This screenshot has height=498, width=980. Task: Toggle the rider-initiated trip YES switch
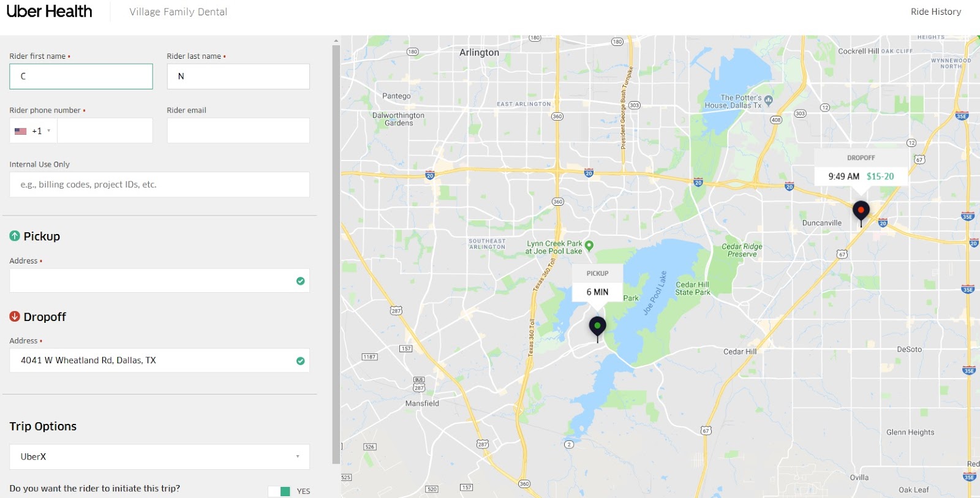[279, 491]
